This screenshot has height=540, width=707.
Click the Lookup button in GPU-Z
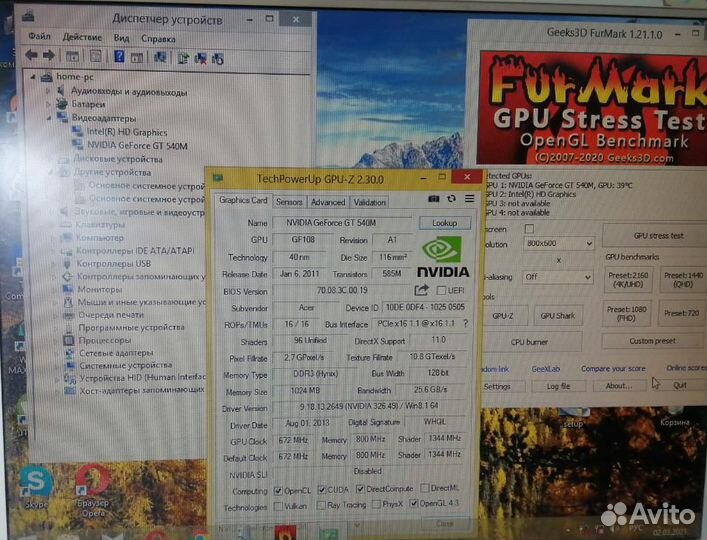click(x=444, y=223)
